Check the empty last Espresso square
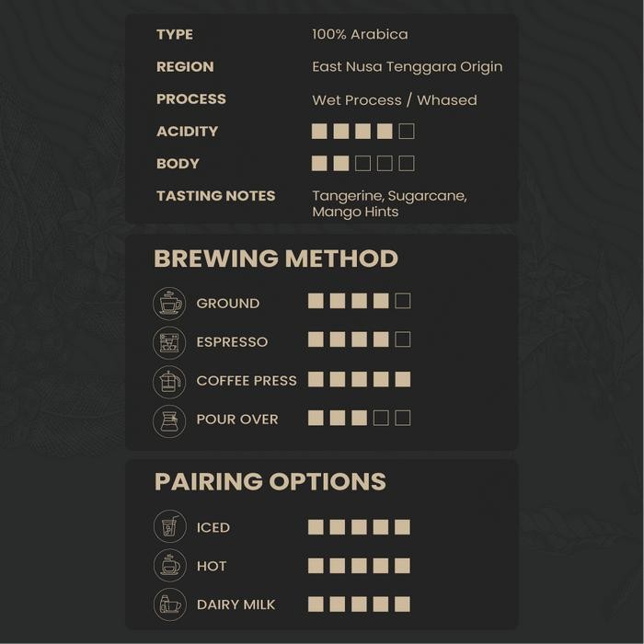This screenshot has width=644, height=644. pyautogui.click(x=403, y=339)
